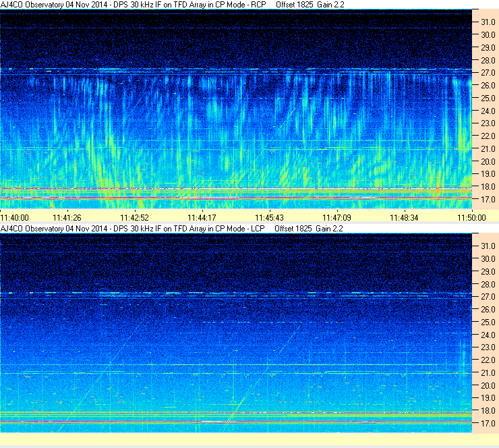Click the 28.0 frequency label in RCP panel
This screenshot has width=499, height=448.
pos(488,61)
